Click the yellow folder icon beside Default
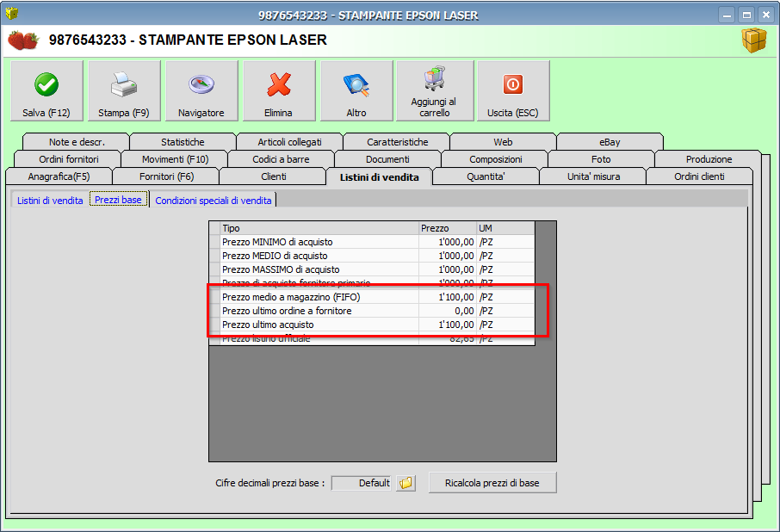 405,483
